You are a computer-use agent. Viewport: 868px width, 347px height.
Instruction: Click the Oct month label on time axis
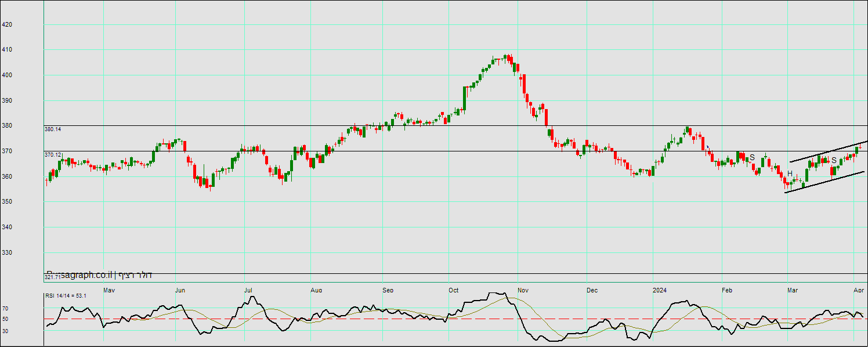pyautogui.click(x=454, y=290)
